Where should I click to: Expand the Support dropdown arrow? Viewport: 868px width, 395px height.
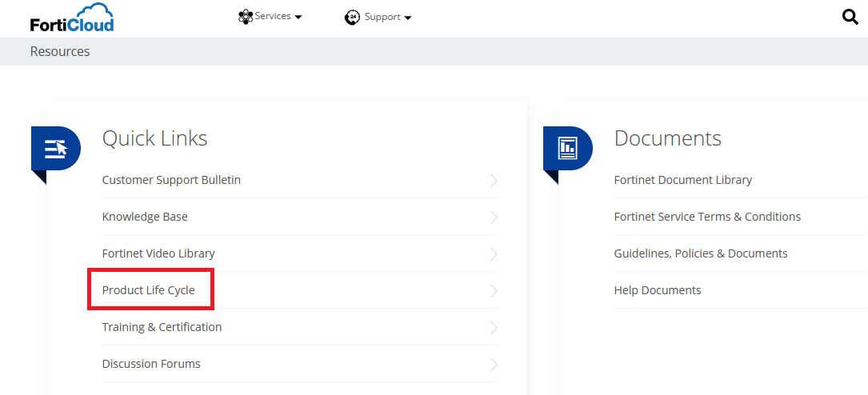408,18
